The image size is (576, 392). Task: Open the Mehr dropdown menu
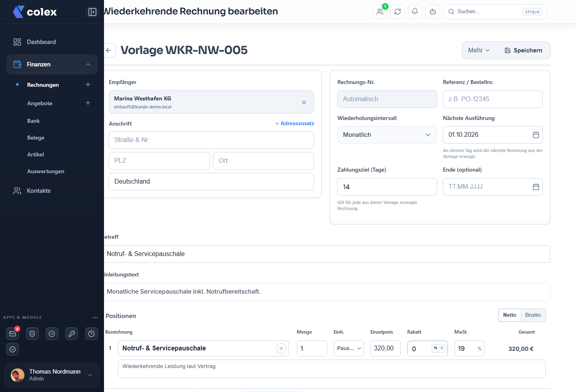(479, 50)
